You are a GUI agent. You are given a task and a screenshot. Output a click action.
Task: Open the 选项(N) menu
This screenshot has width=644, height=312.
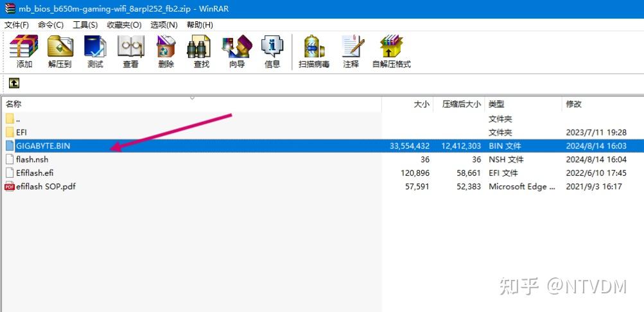pos(164,25)
